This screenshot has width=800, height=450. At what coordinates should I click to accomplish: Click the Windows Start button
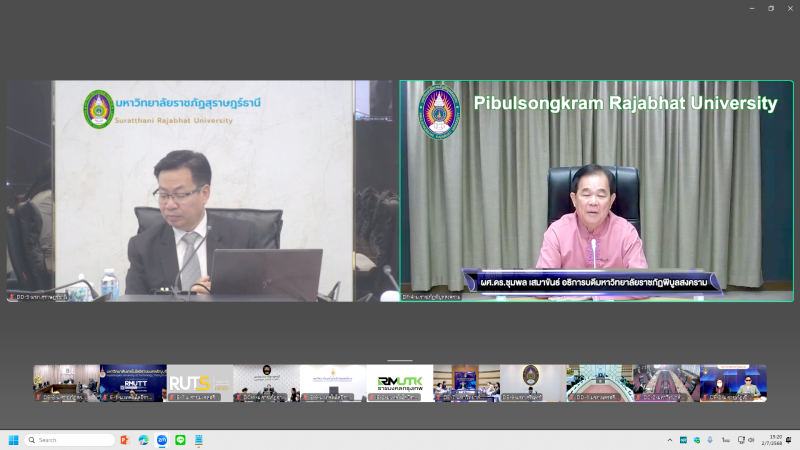coord(14,440)
